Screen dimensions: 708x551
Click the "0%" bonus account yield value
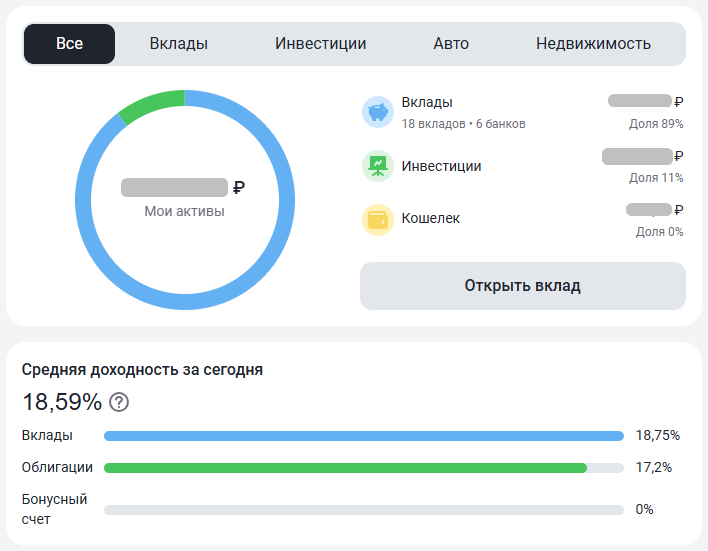pos(644,509)
